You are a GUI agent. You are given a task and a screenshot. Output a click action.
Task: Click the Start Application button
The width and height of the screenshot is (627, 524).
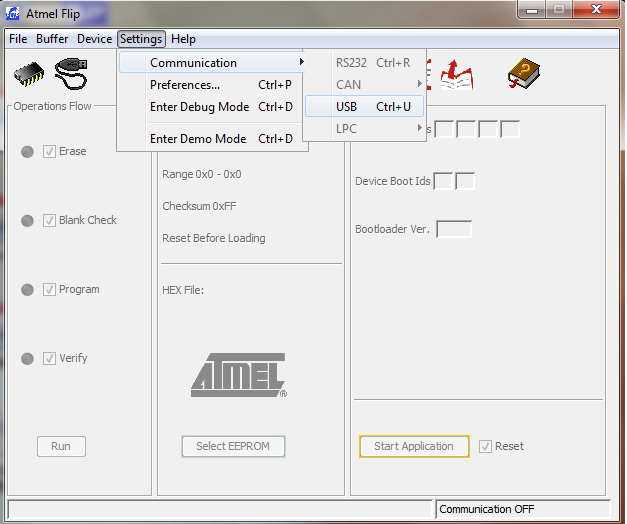coord(414,446)
